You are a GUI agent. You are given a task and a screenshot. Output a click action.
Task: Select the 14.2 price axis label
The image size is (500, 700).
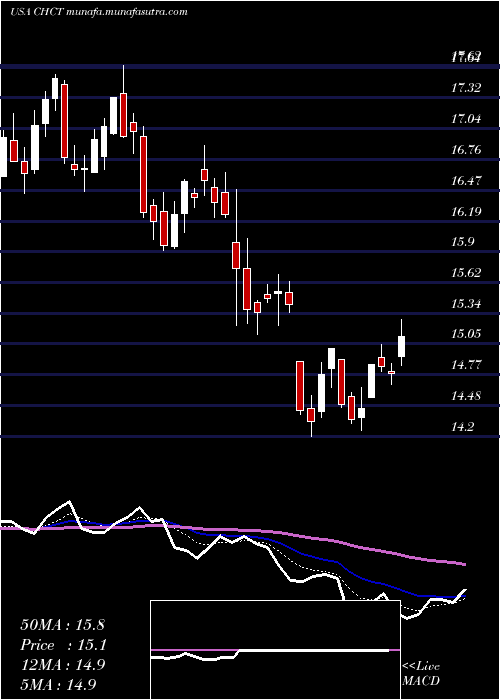462,427
